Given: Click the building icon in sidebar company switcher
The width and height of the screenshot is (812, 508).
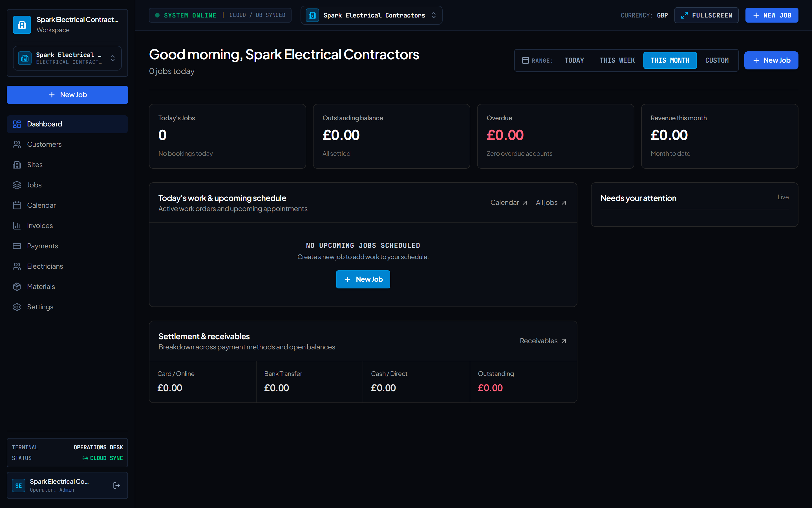Looking at the screenshot, I should point(25,58).
